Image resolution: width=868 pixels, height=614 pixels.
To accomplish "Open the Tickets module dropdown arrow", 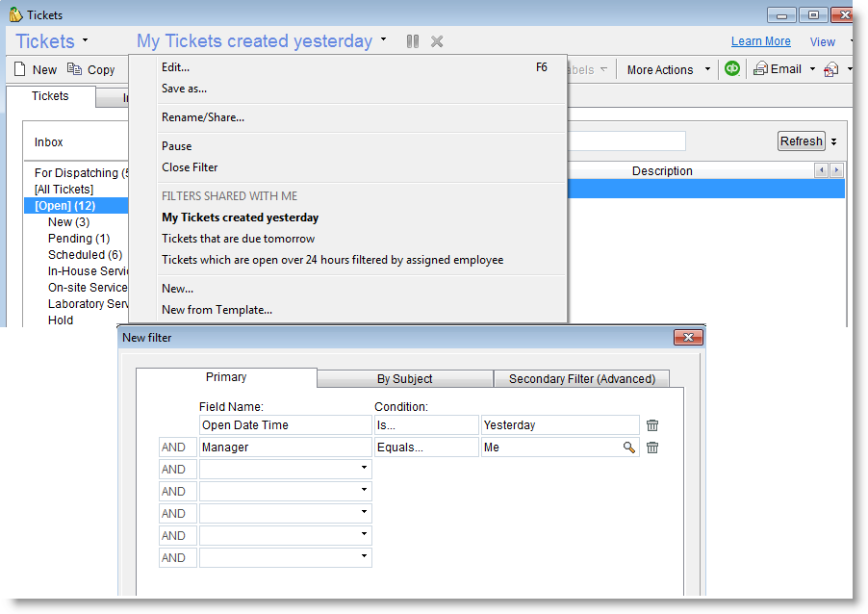I will (86, 41).
